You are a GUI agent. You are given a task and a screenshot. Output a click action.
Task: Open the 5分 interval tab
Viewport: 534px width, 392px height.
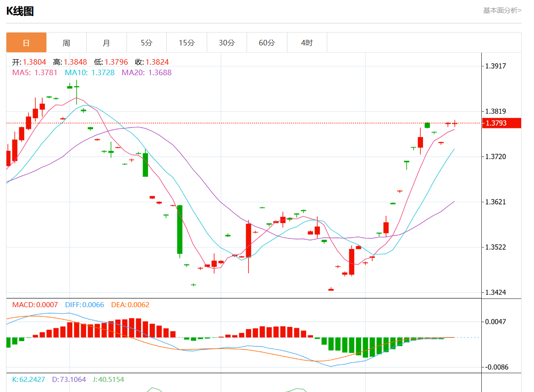coord(146,43)
